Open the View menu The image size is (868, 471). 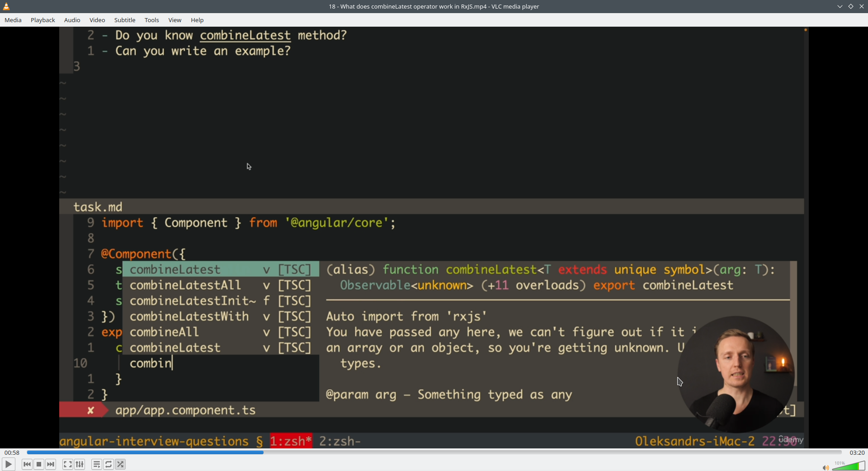tap(175, 20)
